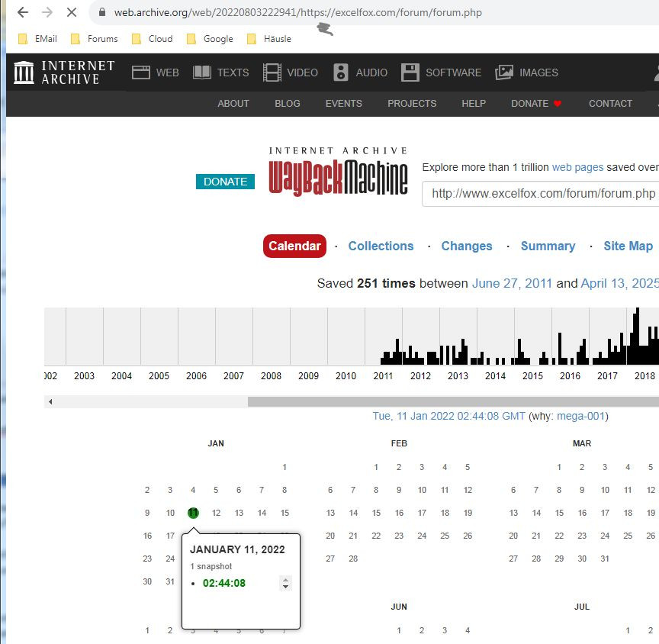Click the left scroll arrow of timeline
Image resolution: width=659 pixels, height=644 pixels.
50,402
